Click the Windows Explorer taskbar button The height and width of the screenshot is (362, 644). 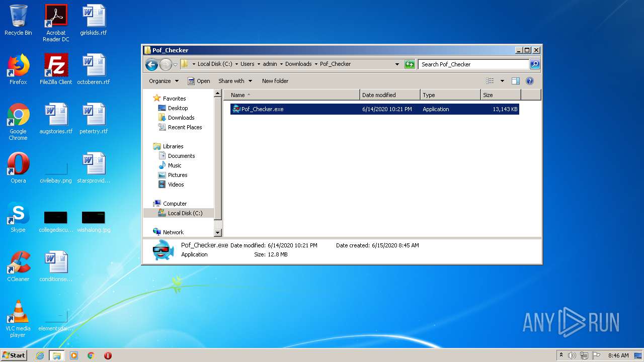click(x=57, y=355)
